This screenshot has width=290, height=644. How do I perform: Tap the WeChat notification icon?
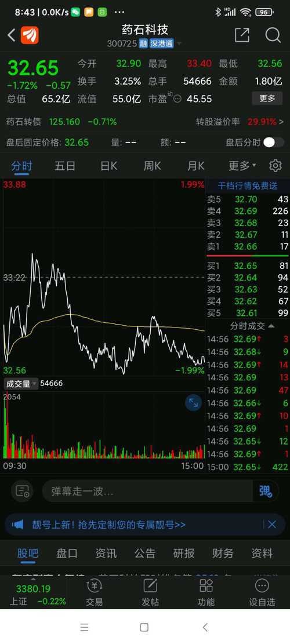(x=75, y=12)
